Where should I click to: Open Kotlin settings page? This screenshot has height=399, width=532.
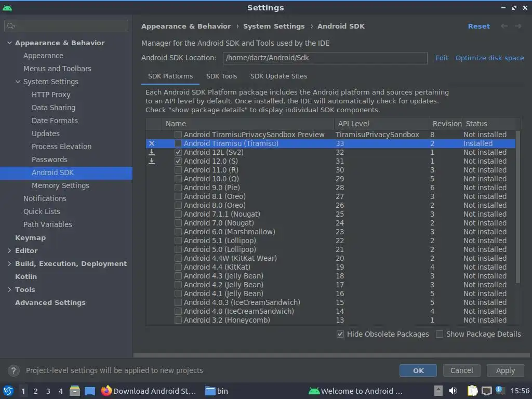26,276
